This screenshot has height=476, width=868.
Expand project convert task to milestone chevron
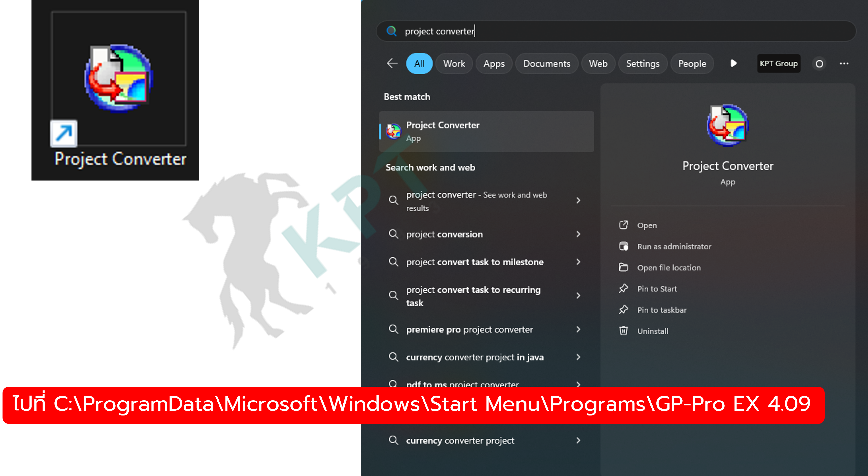[x=578, y=262]
